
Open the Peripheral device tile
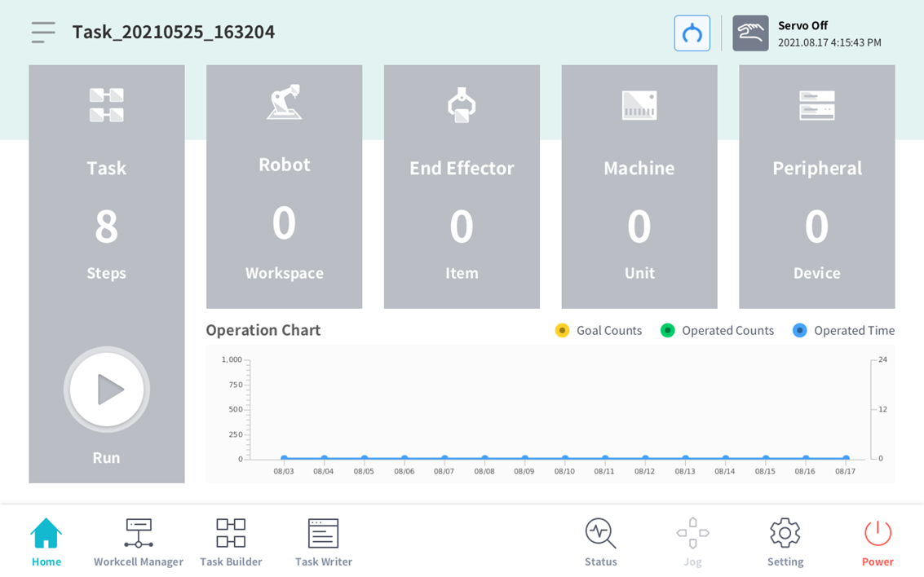click(x=816, y=187)
